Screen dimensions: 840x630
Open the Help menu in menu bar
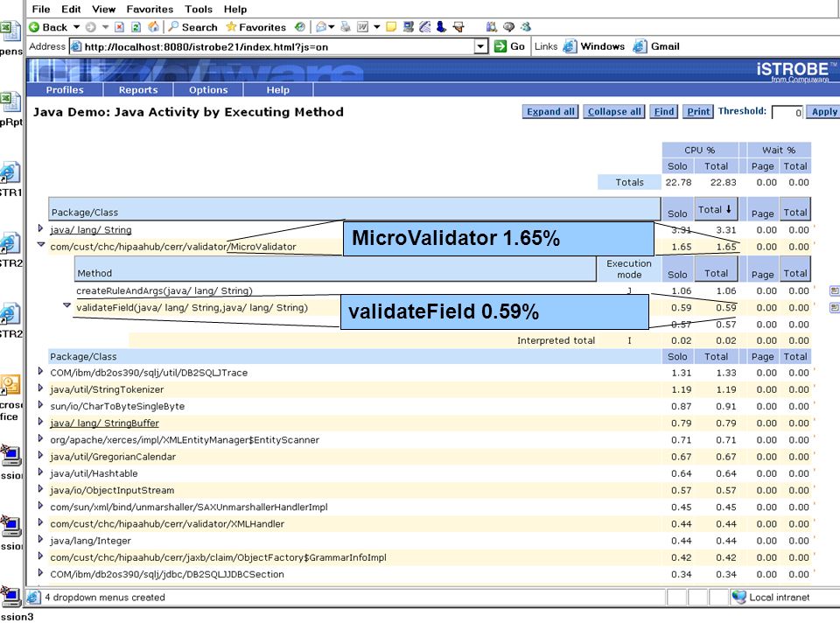235,9
